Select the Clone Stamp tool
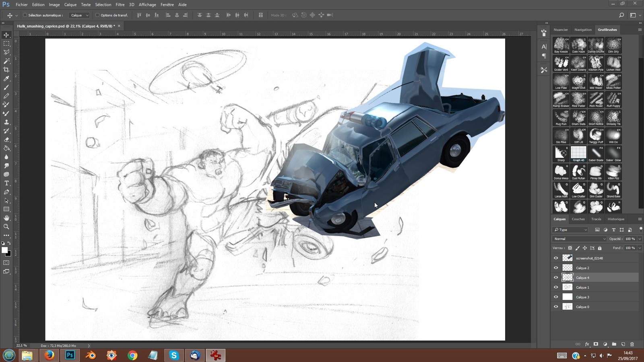This screenshot has width=644, height=362. point(6,122)
